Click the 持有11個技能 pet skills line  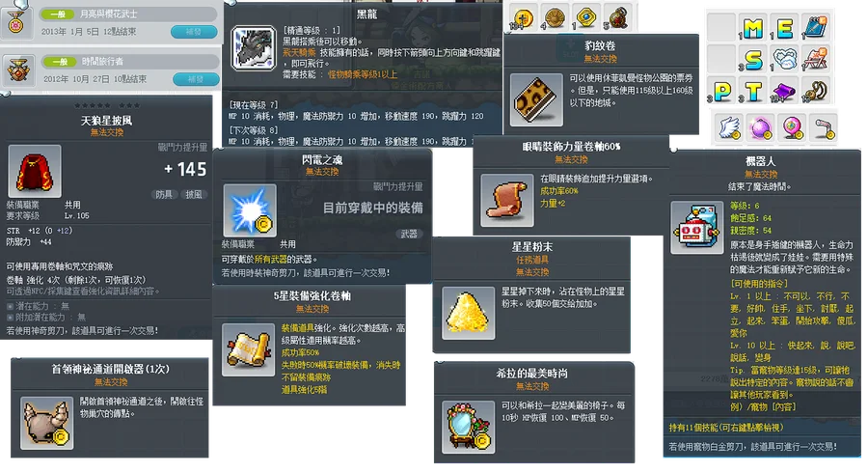(x=725, y=428)
